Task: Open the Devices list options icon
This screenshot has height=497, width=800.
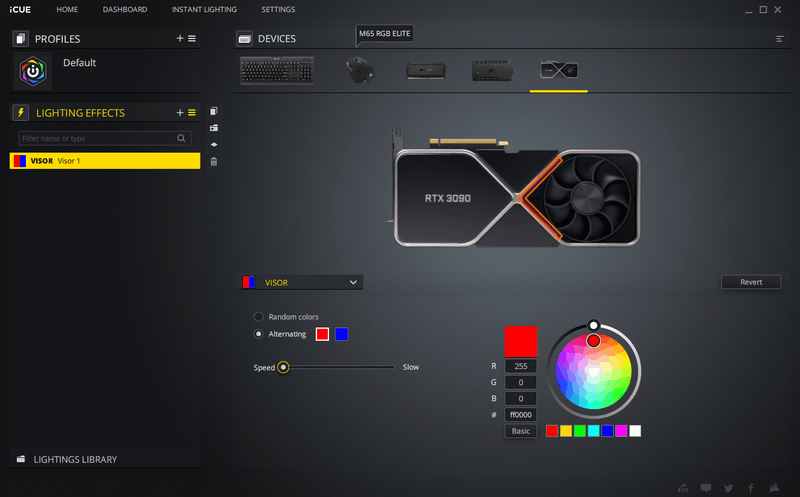Action: 780,39
